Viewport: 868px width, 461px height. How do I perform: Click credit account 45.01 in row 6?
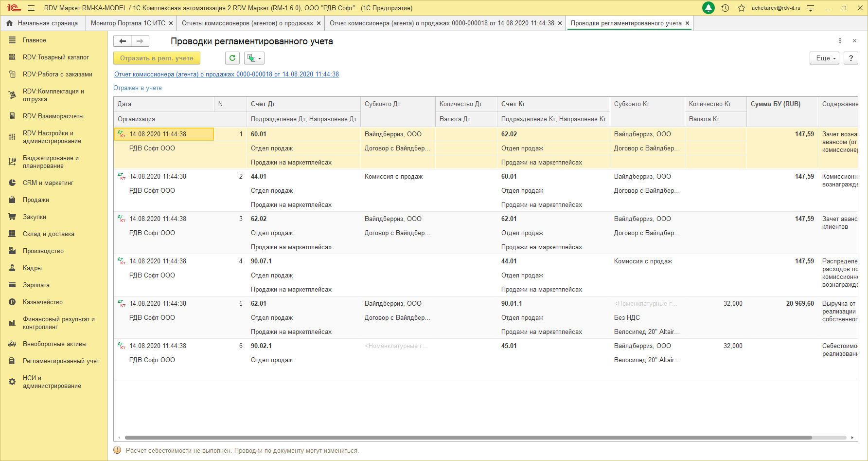click(509, 346)
